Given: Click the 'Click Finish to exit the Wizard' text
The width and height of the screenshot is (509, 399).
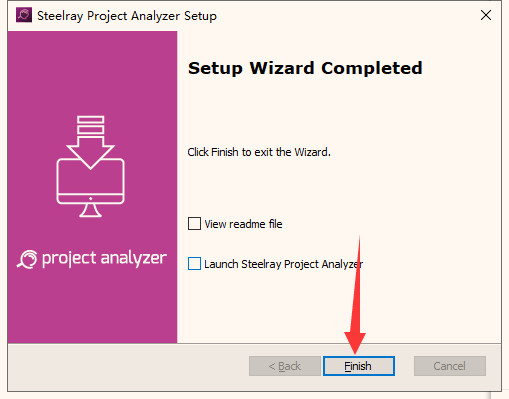Looking at the screenshot, I should [259, 152].
